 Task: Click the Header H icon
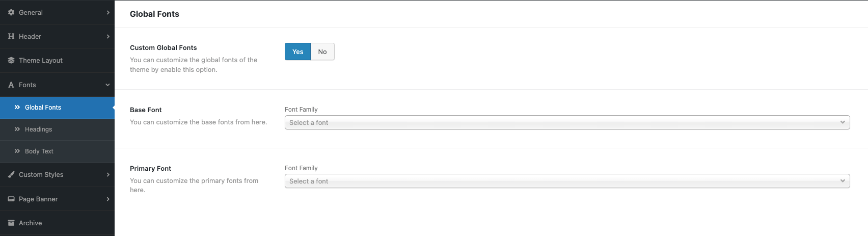point(11,36)
